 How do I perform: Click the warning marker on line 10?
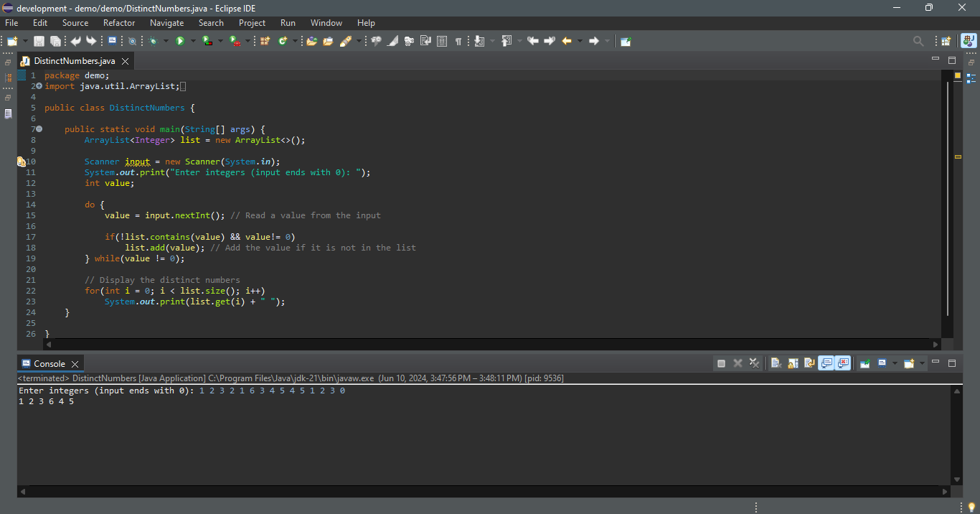(x=22, y=162)
